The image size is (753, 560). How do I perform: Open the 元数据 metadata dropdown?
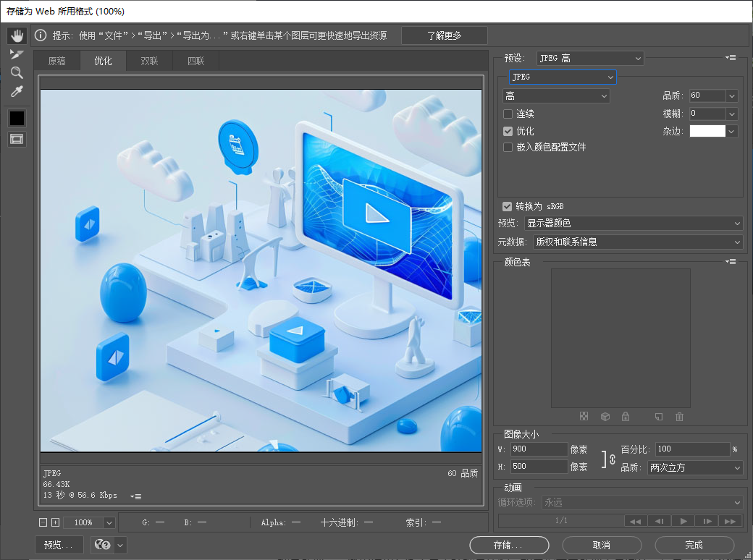[637, 242]
